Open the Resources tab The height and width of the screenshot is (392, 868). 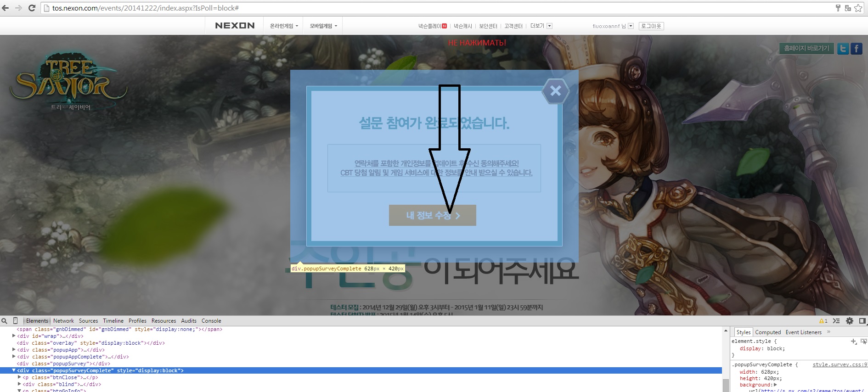click(x=163, y=321)
